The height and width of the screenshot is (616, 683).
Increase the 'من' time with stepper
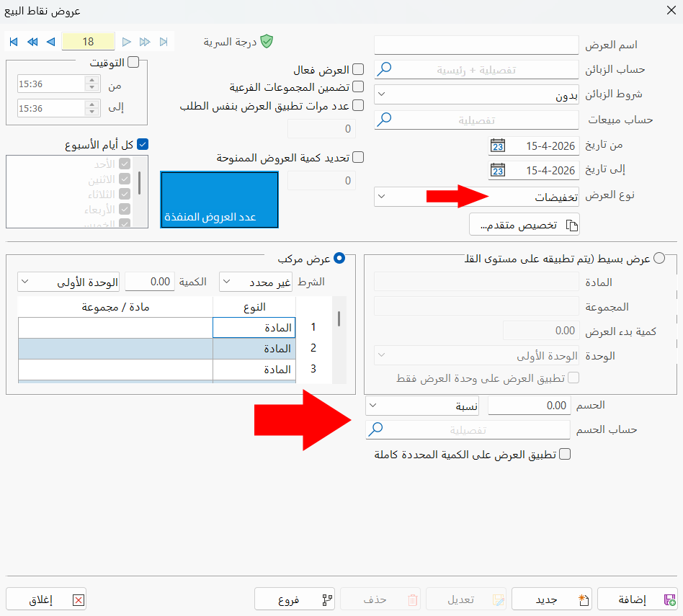pyautogui.click(x=92, y=80)
